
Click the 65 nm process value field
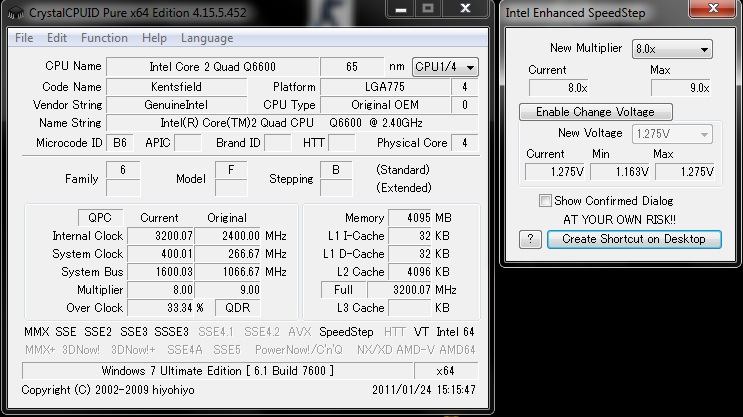tap(352, 67)
